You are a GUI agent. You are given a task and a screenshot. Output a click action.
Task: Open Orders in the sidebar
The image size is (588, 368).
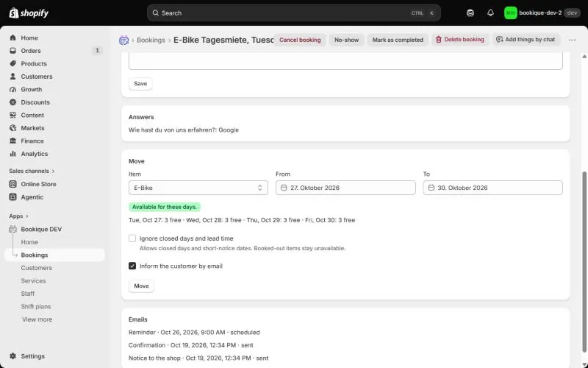click(54, 51)
